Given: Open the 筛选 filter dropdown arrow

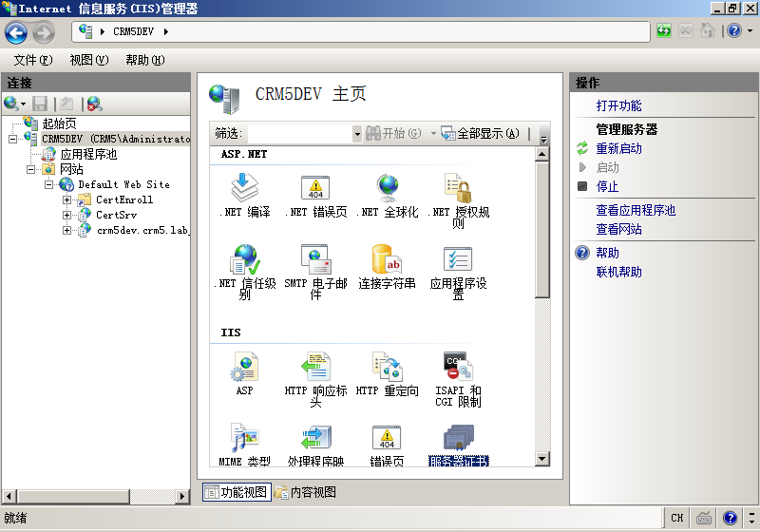Looking at the screenshot, I should click(357, 134).
